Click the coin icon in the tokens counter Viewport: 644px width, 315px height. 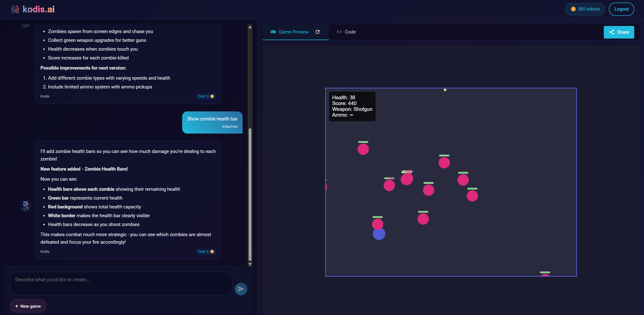pyautogui.click(x=573, y=9)
